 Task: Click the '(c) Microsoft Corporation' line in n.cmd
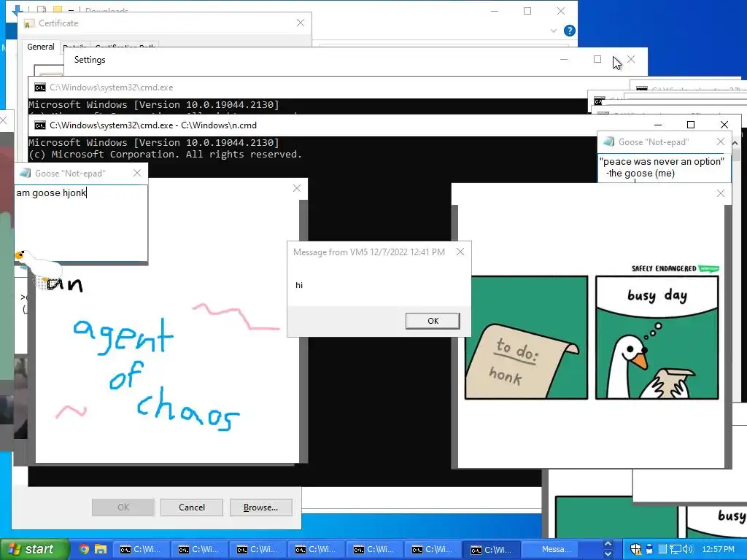(x=165, y=155)
